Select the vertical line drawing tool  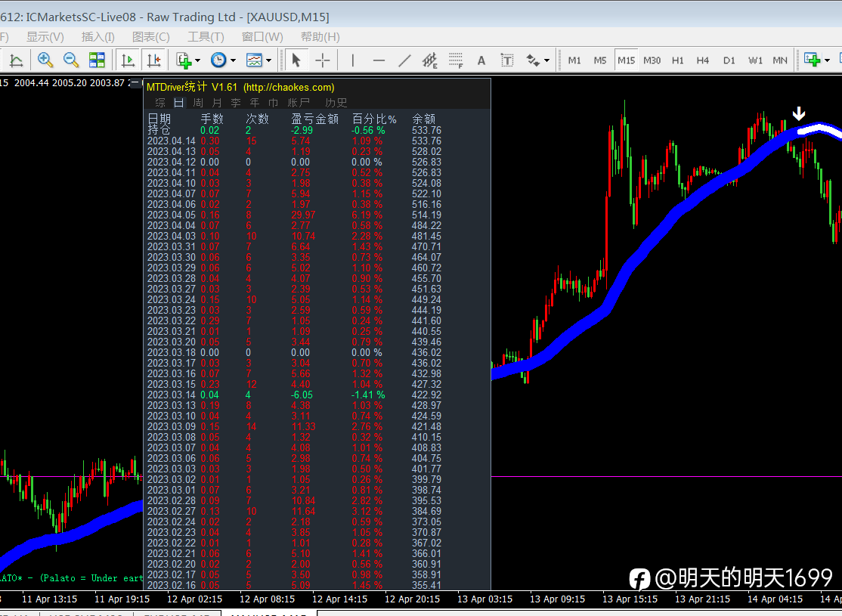coord(353,60)
